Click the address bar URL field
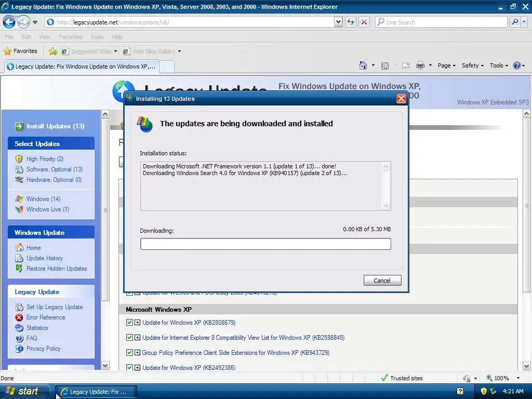This screenshot has width=532, height=399. tap(189, 22)
